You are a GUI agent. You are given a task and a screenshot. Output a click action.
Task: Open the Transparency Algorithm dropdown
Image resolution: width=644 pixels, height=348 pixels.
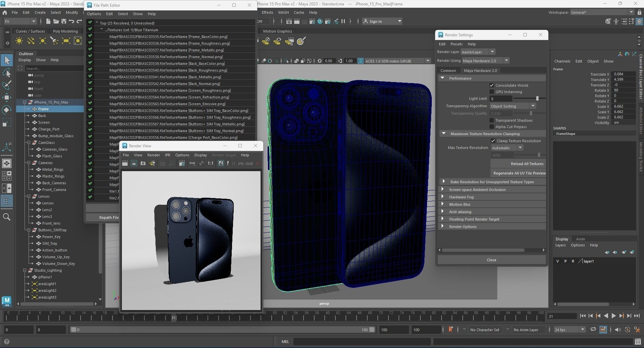point(513,106)
